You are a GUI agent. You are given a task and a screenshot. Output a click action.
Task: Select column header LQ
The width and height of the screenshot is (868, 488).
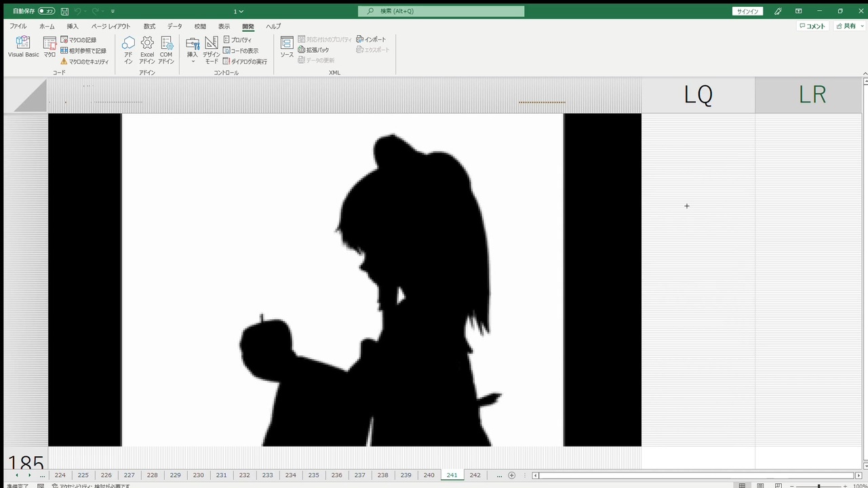698,95
